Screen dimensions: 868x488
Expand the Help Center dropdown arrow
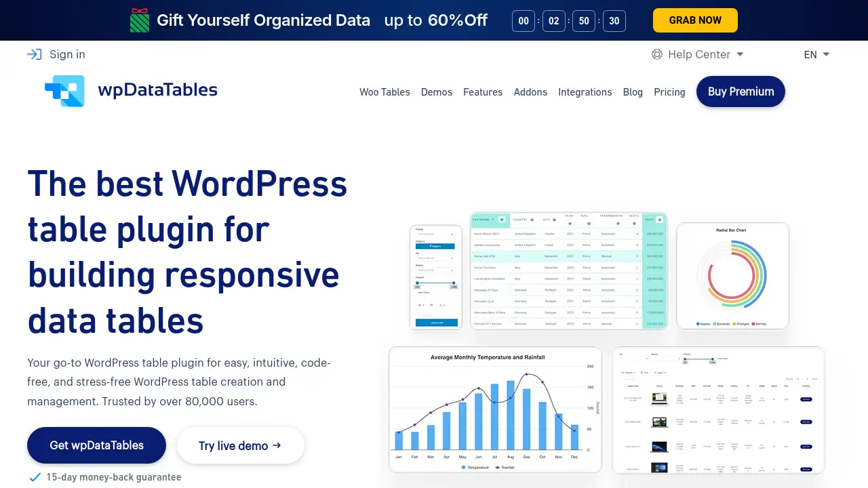740,54
